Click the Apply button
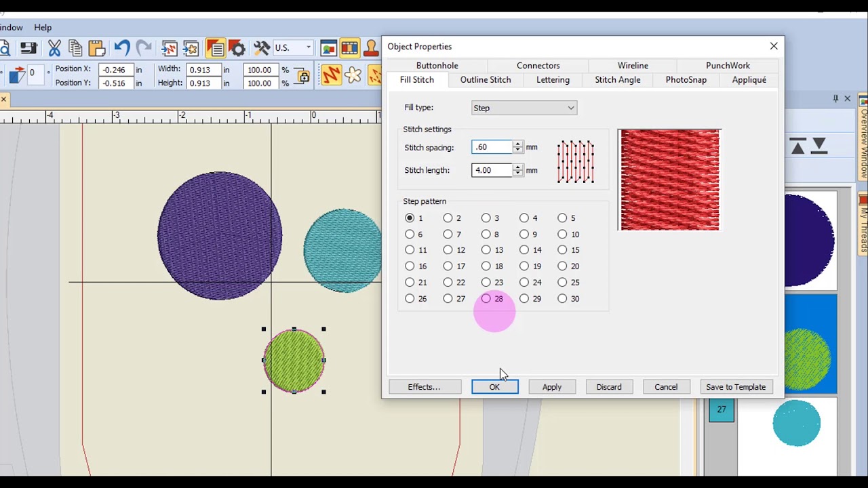This screenshot has height=488, width=868. (552, 387)
